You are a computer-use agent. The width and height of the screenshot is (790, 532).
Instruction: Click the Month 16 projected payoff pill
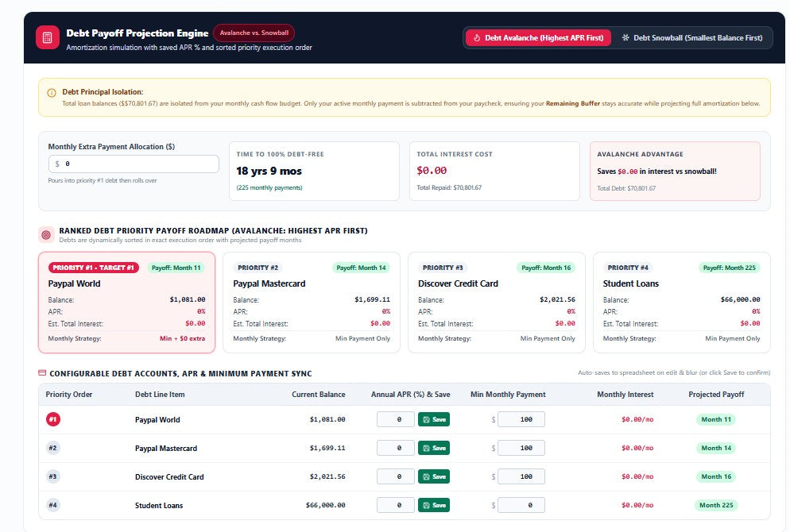pyautogui.click(x=716, y=476)
